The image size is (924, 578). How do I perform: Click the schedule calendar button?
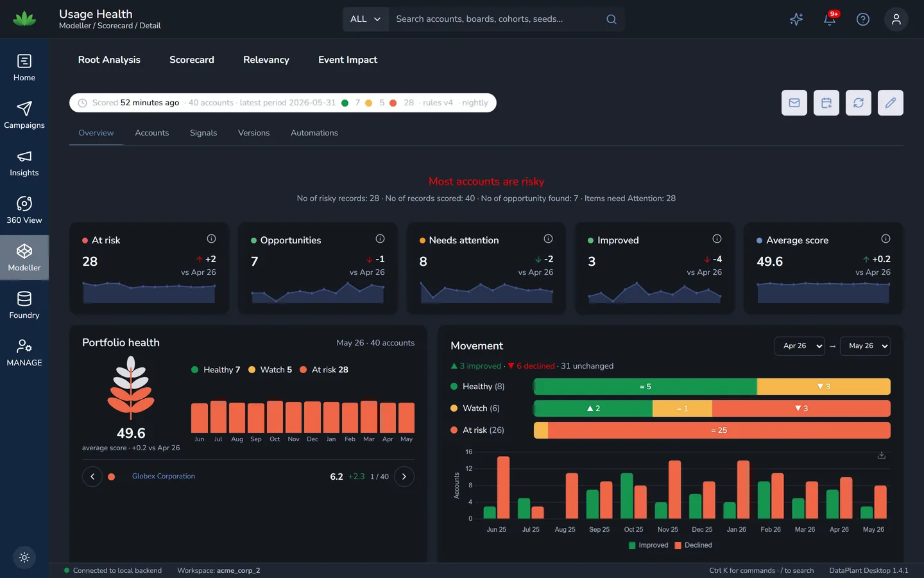[x=826, y=103]
